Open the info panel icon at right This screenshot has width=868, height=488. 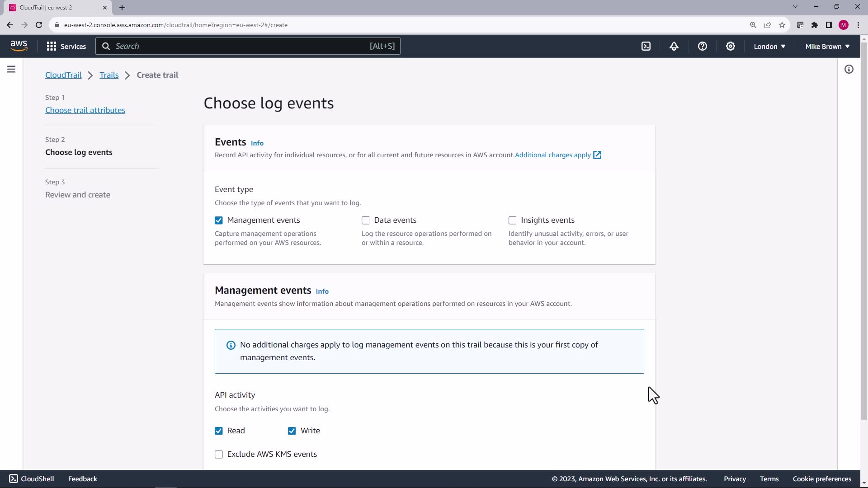(x=849, y=69)
